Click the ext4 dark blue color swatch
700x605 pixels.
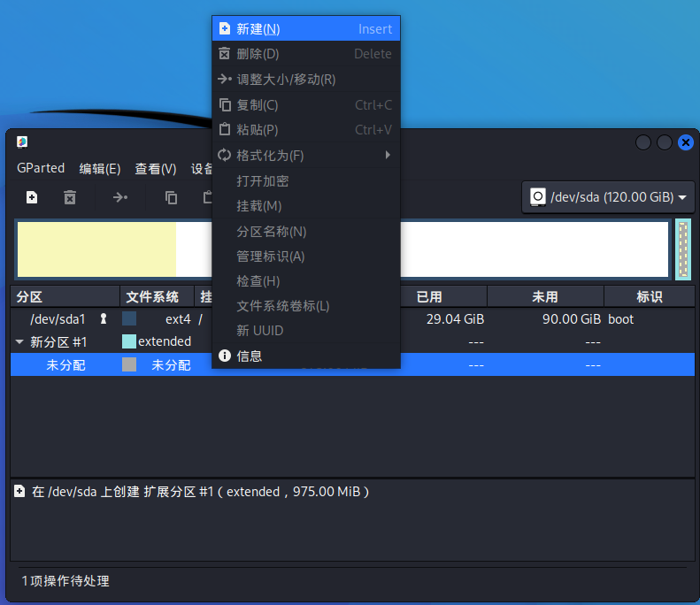[x=129, y=318]
